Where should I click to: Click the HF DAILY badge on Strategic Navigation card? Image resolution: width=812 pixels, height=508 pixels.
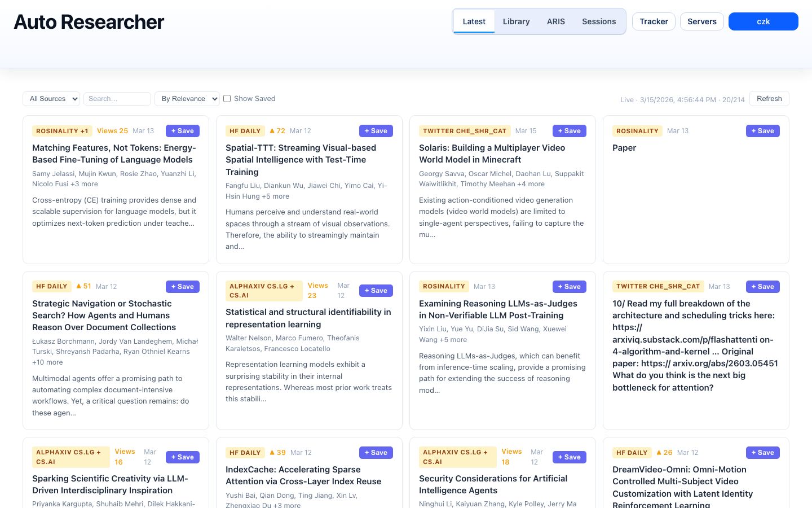click(x=51, y=286)
